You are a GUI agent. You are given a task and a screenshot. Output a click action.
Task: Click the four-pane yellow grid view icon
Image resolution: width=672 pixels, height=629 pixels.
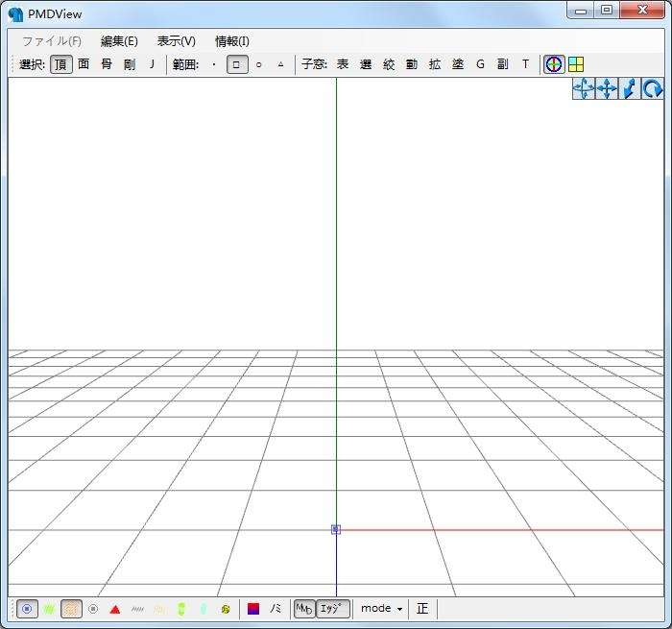click(576, 64)
